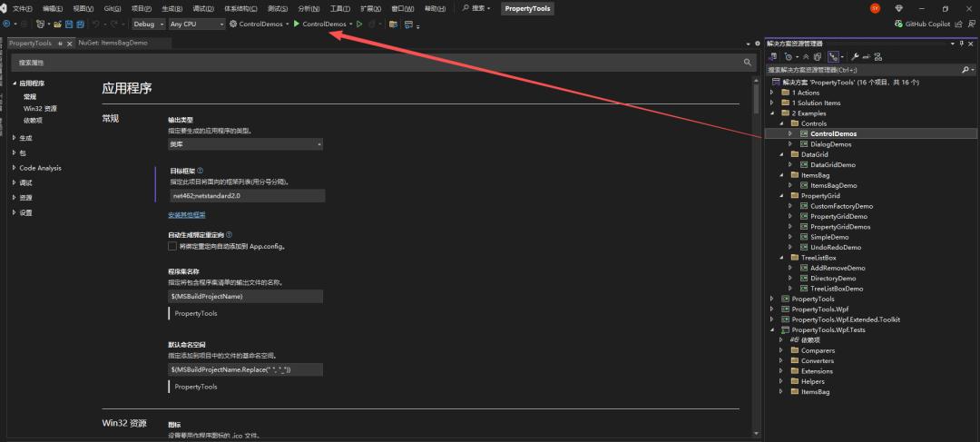Click the pending changes filter clock icon
This screenshot has width=980, height=442.
(x=789, y=56)
